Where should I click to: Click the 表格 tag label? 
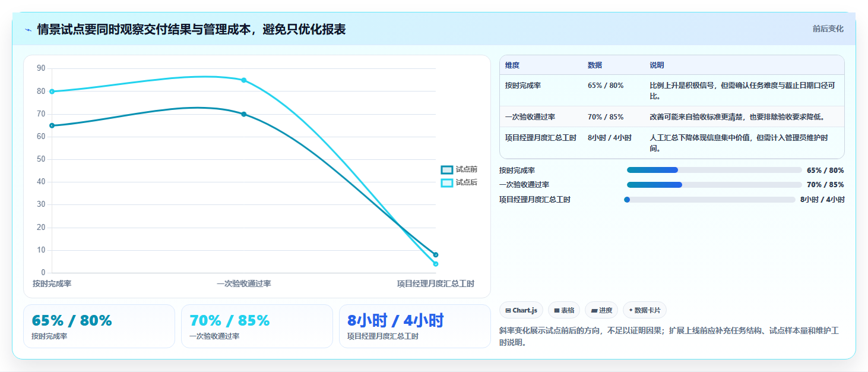[568, 310]
